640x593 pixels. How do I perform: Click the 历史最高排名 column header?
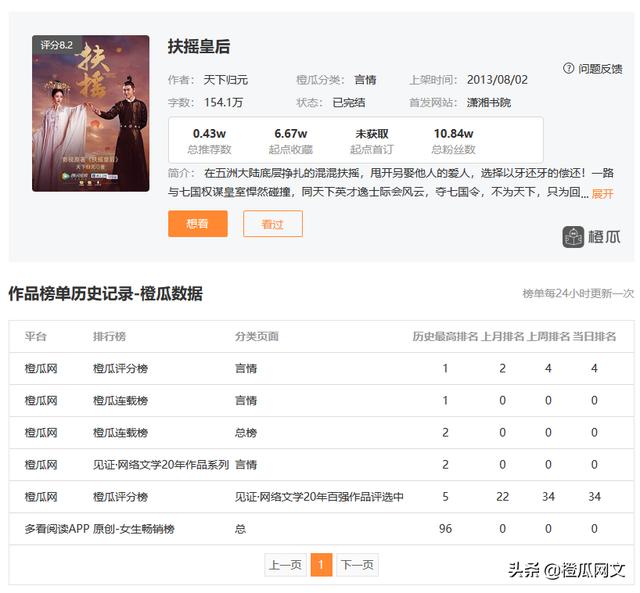445,337
